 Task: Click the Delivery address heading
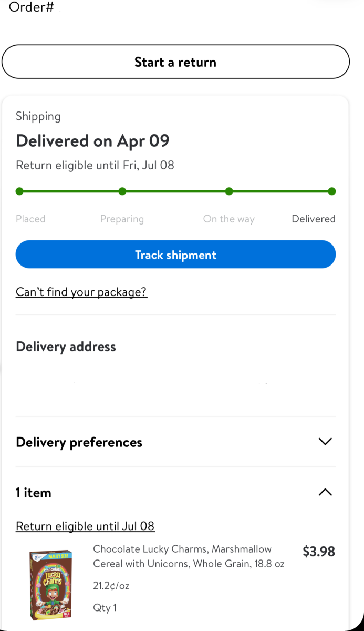(66, 347)
